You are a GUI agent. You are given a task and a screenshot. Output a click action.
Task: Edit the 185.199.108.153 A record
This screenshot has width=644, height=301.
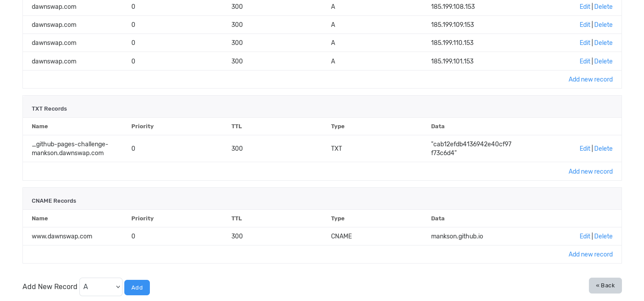coord(584,7)
